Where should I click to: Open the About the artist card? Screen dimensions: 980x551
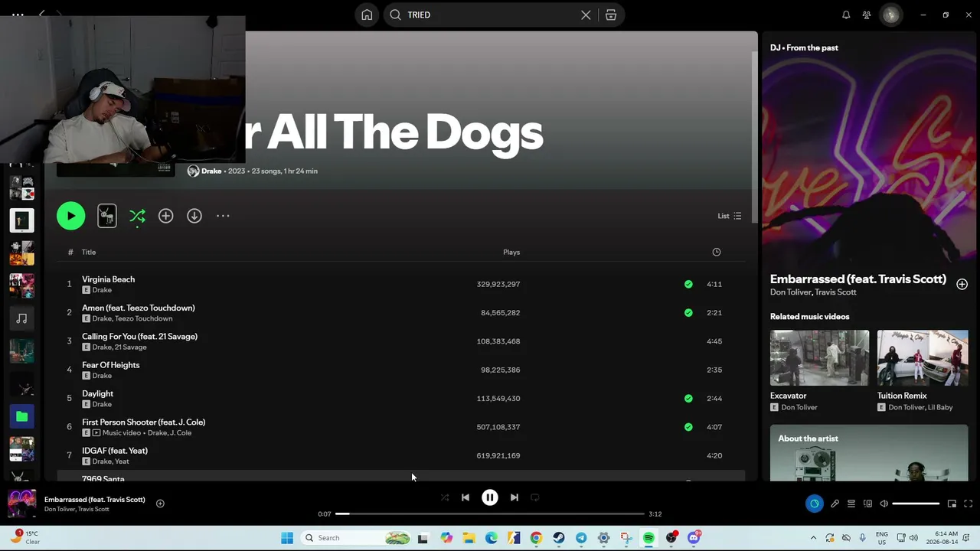[x=869, y=453]
